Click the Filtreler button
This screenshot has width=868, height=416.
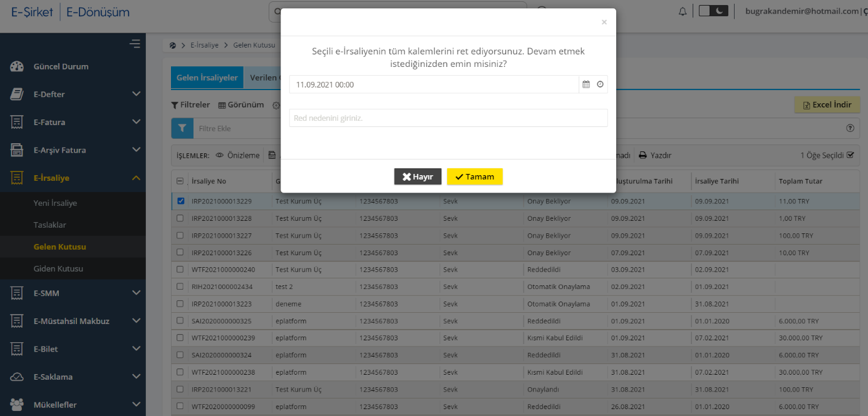(190, 104)
